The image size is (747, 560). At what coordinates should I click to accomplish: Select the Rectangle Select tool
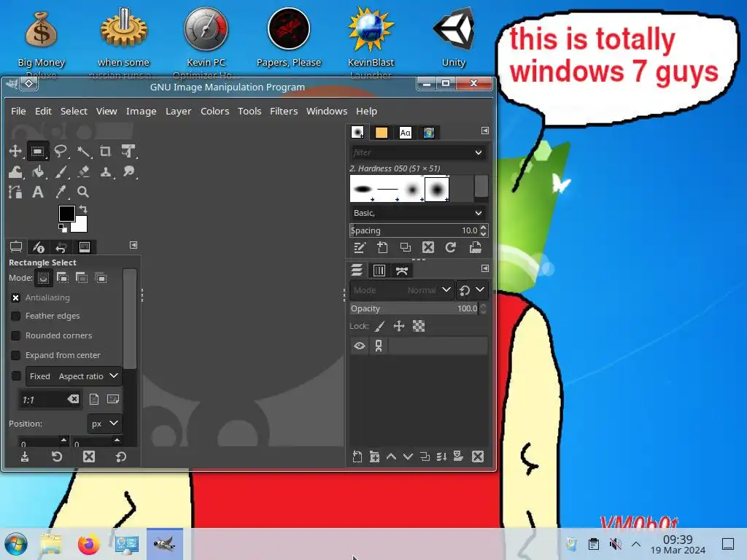coord(38,152)
